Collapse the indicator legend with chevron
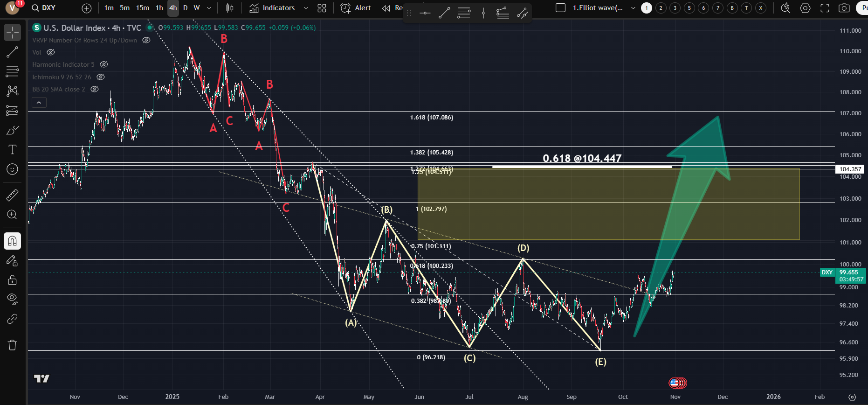 coord(39,102)
